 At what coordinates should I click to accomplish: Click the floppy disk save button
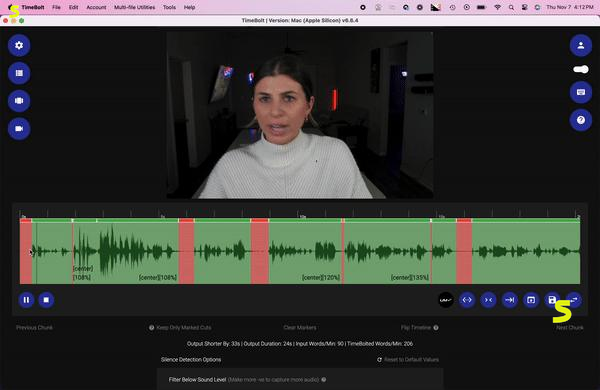point(552,300)
